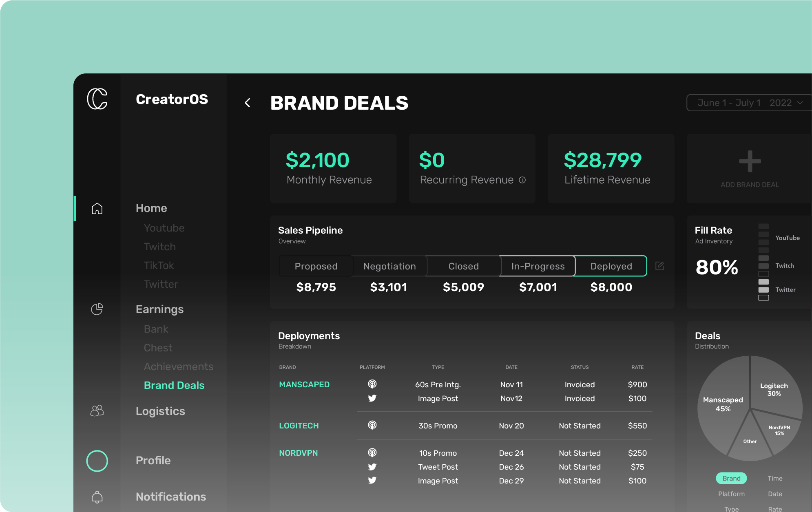The height and width of the screenshot is (512, 812).
Task: Select the Brand distribution toggle
Action: pyautogui.click(x=731, y=478)
